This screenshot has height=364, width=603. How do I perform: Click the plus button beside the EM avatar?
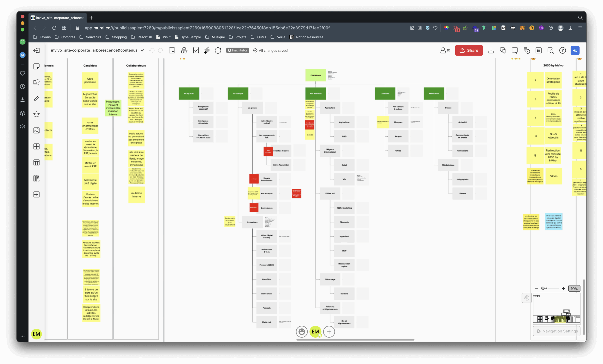point(329,332)
